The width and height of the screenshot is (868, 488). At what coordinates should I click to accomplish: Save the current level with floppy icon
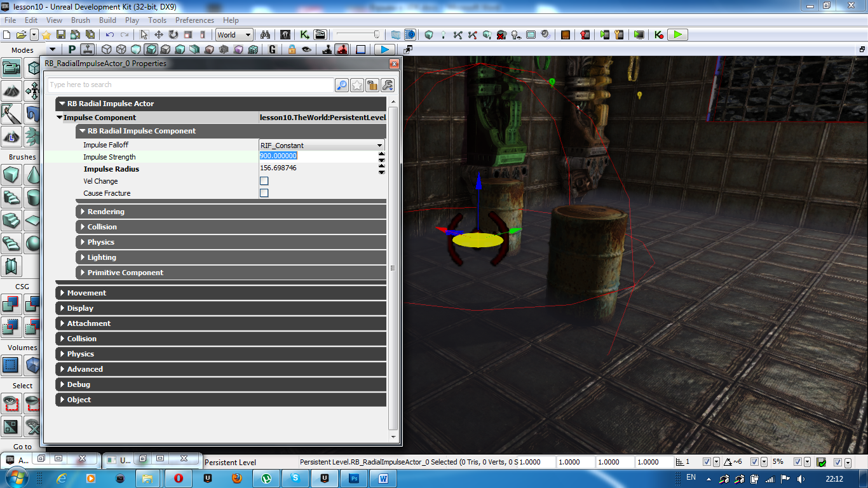[x=61, y=35]
